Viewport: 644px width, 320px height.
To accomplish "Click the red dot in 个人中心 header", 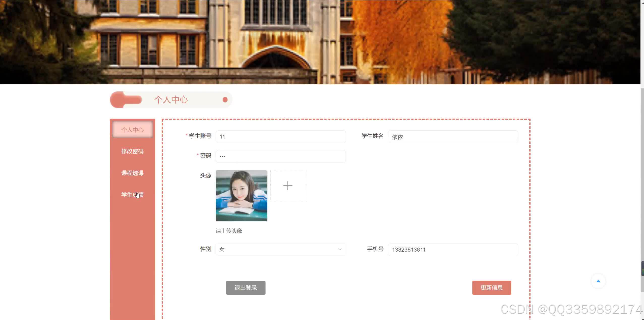I will [225, 100].
